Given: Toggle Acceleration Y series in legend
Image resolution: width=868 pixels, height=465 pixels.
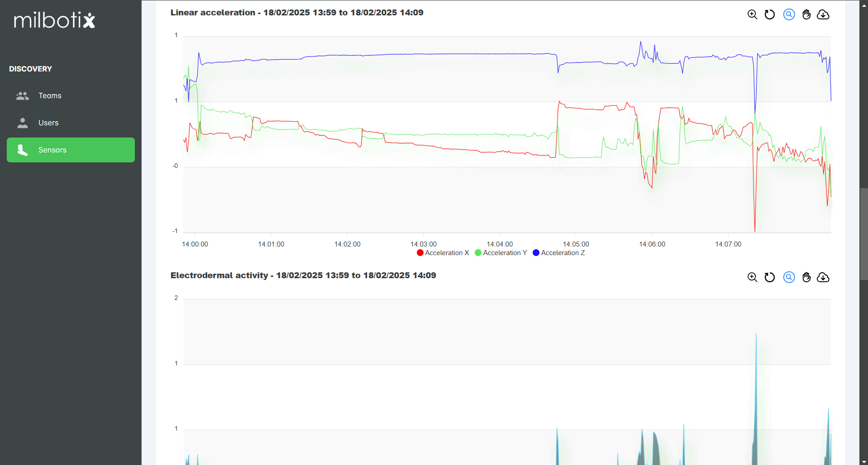Looking at the screenshot, I should point(501,253).
